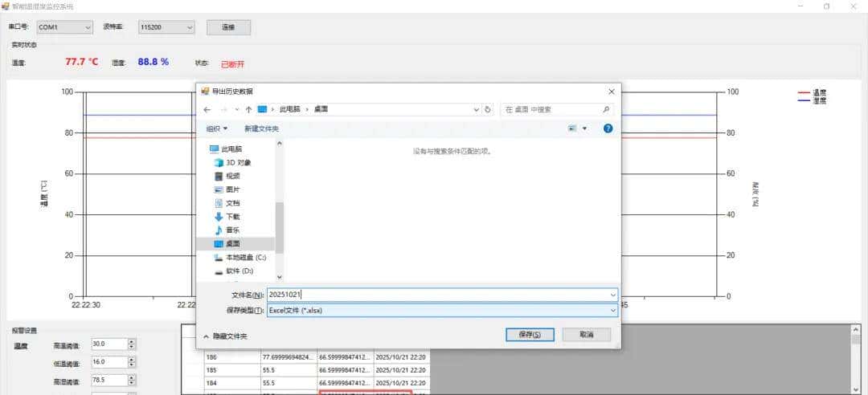Click the 88.8 % humidity reading
The height and width of the screenshot is (395, 868).
click(x=154, y=62)
